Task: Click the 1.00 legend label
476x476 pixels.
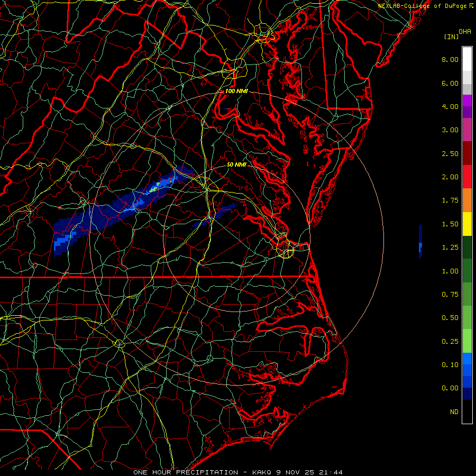Action: click(x=450, y=271)
